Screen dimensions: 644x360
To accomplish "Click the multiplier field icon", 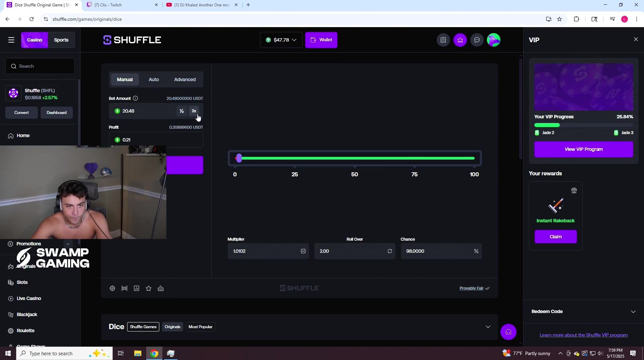I will [303, 251].
